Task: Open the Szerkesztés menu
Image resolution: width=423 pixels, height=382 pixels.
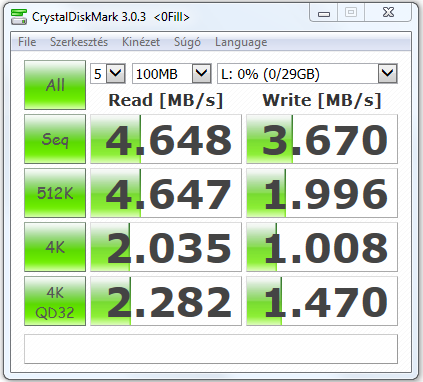Action: coord(79,42)
